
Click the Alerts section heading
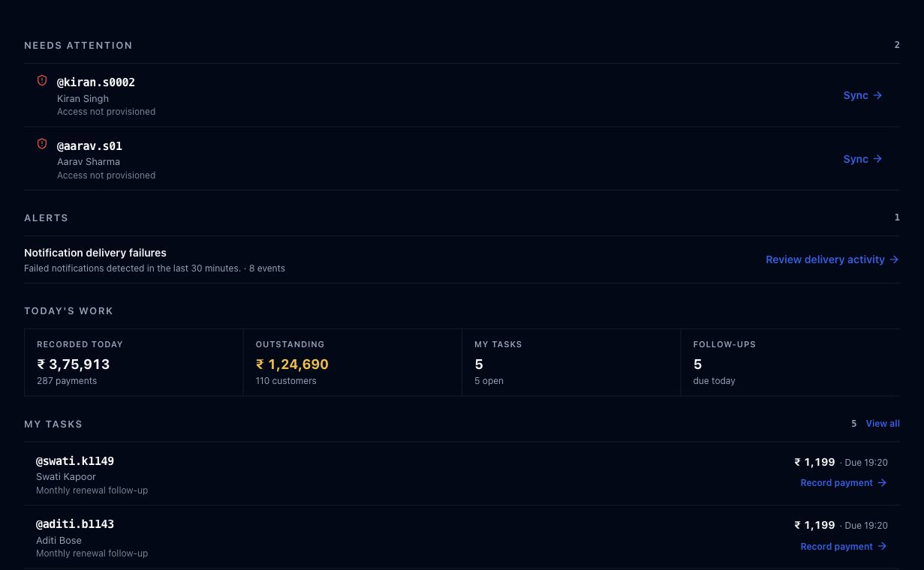coord(46,217)
